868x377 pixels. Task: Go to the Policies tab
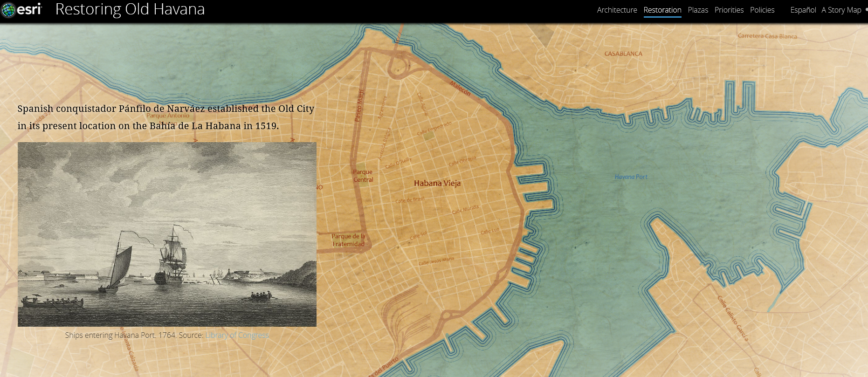[762, 10]
